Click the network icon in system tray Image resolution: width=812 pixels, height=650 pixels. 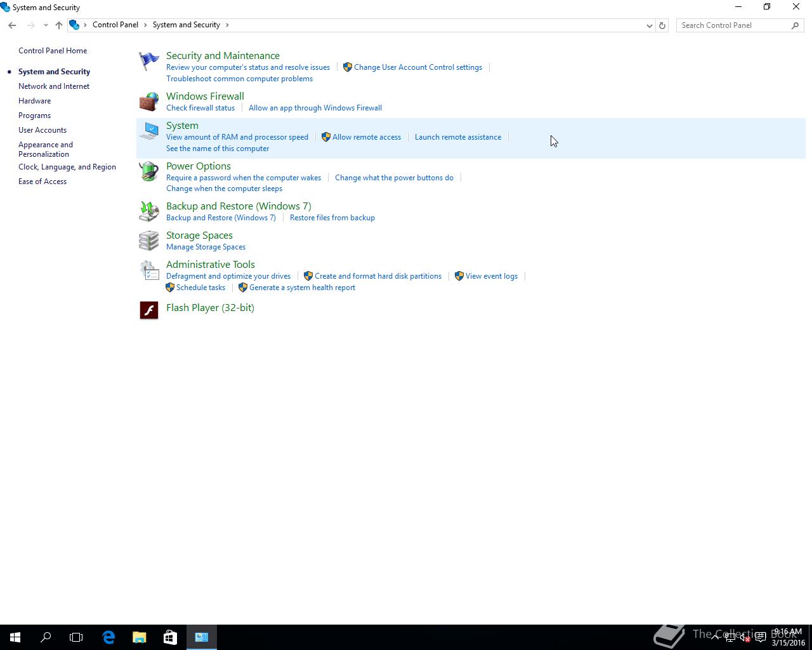point(730,637)
